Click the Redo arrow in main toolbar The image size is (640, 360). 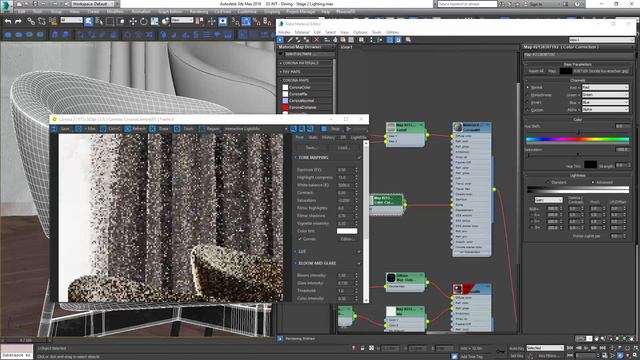tap(18, 21)
